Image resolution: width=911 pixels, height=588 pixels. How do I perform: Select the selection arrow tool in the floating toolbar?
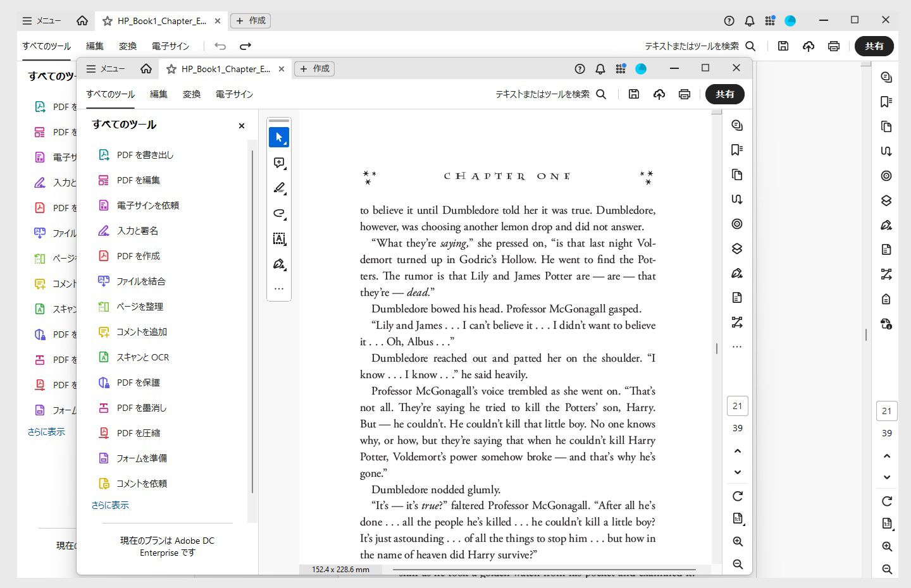279,137
